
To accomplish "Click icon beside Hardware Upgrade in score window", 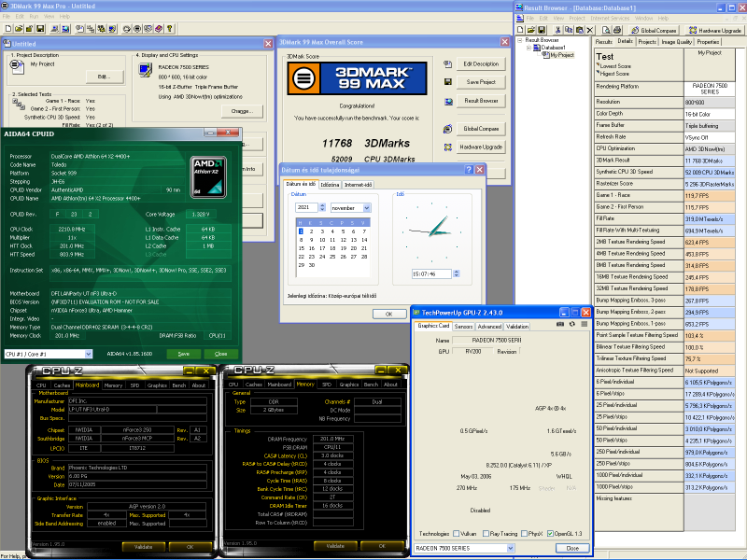I will [448, 147].
